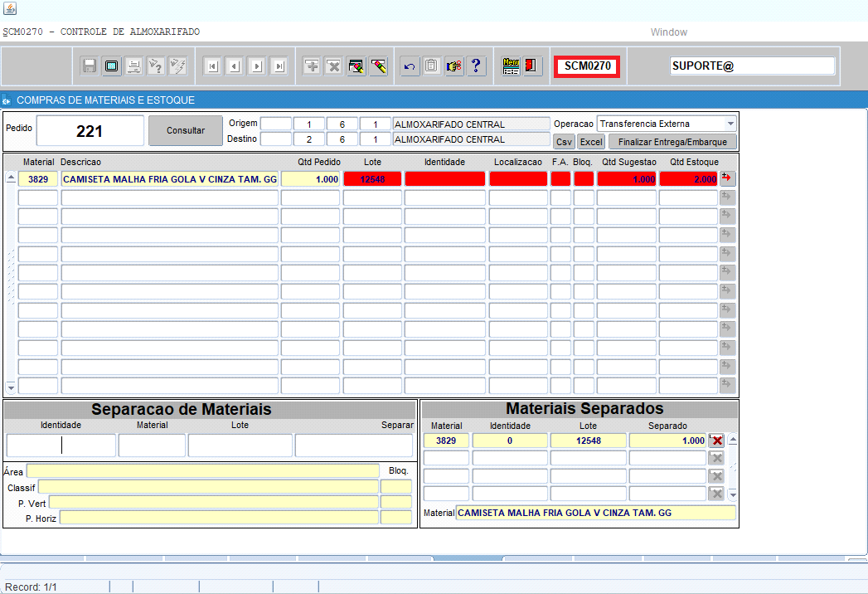The width and height of the screenshot is (868, 594).
Task: Click the Qtd Estoque value 2.000
Action: (x=689, y=179)
